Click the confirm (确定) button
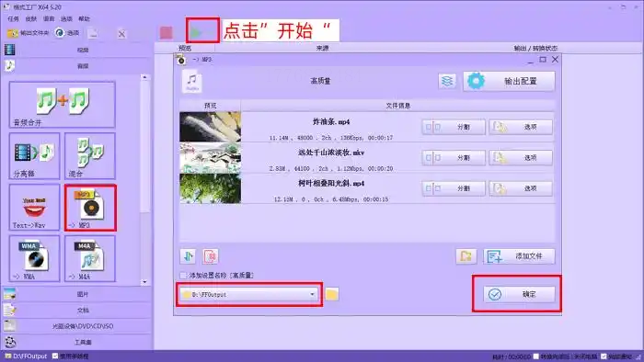 [x=519, y=294]
